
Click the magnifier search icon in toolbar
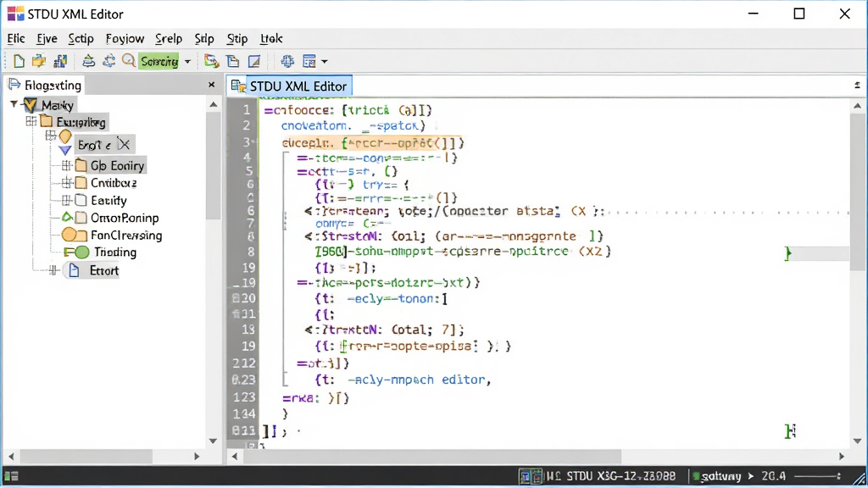[129, 60]
